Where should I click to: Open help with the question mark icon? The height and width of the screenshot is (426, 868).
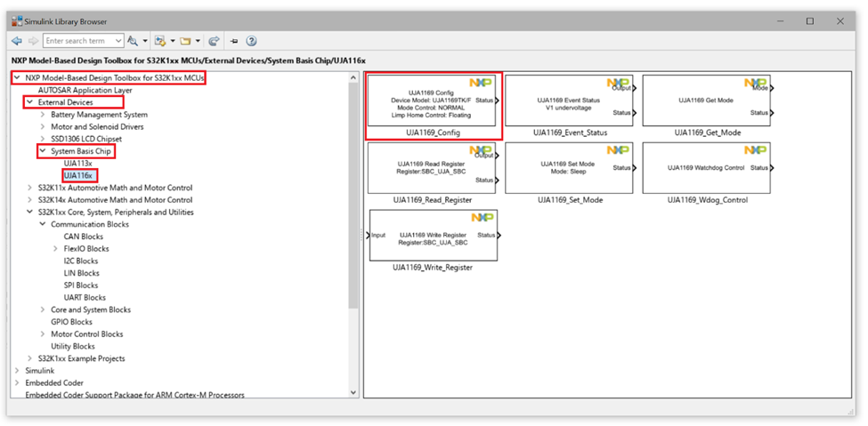tap(251, 41)
